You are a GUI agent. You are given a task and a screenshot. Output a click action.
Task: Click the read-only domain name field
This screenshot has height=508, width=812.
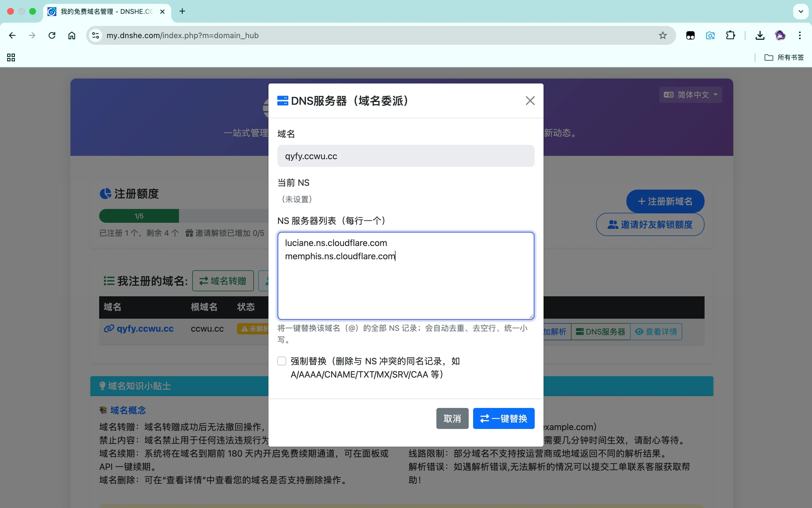[x=405, y=156]
